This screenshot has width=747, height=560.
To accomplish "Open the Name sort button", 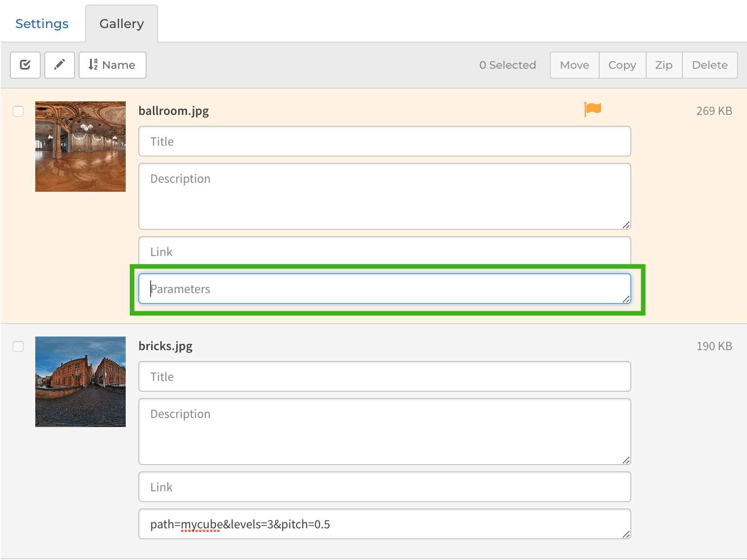I will 113,65.
